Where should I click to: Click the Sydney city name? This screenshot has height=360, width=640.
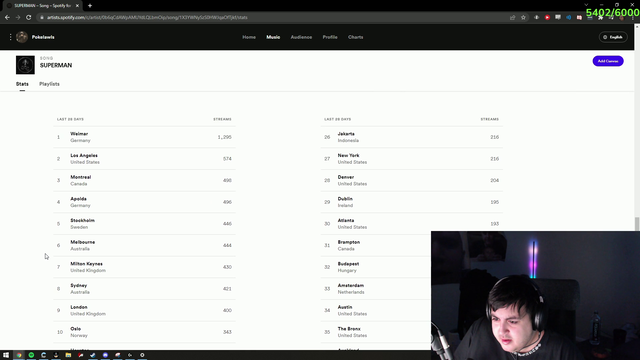79,285
